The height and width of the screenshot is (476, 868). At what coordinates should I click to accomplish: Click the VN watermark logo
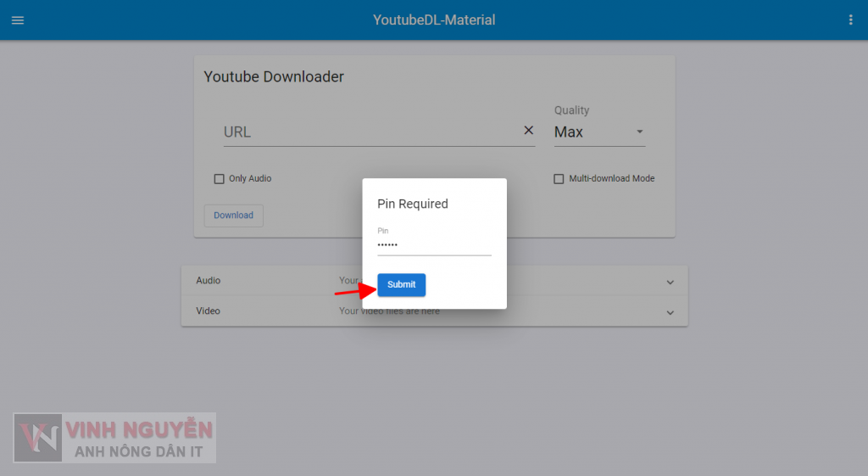click(x=38, y=438)
